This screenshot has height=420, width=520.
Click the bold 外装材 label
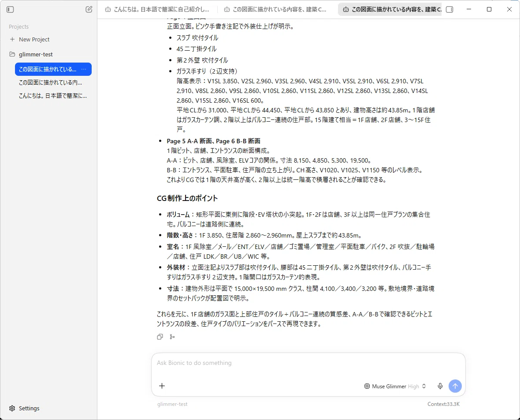(x=176, y=268)
